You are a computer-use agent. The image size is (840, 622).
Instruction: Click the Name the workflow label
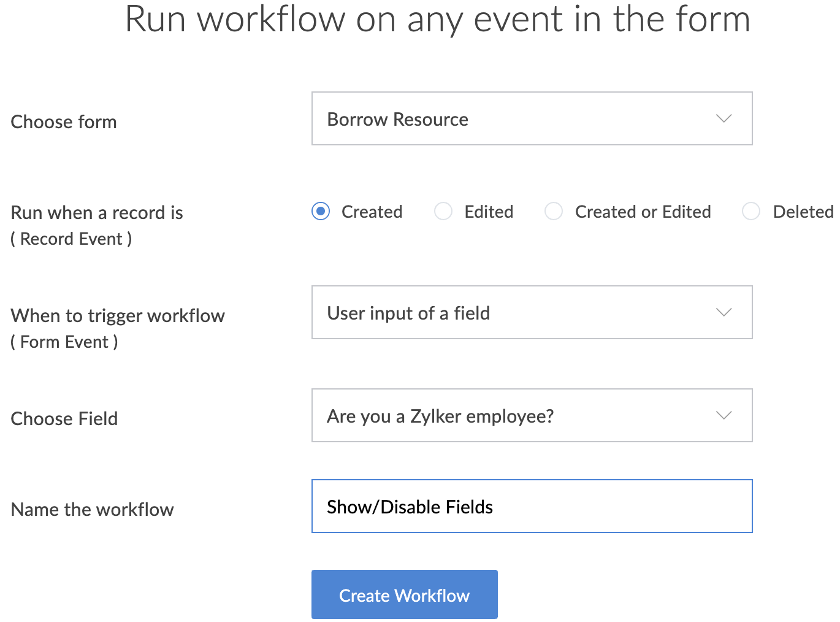[93, 509]
